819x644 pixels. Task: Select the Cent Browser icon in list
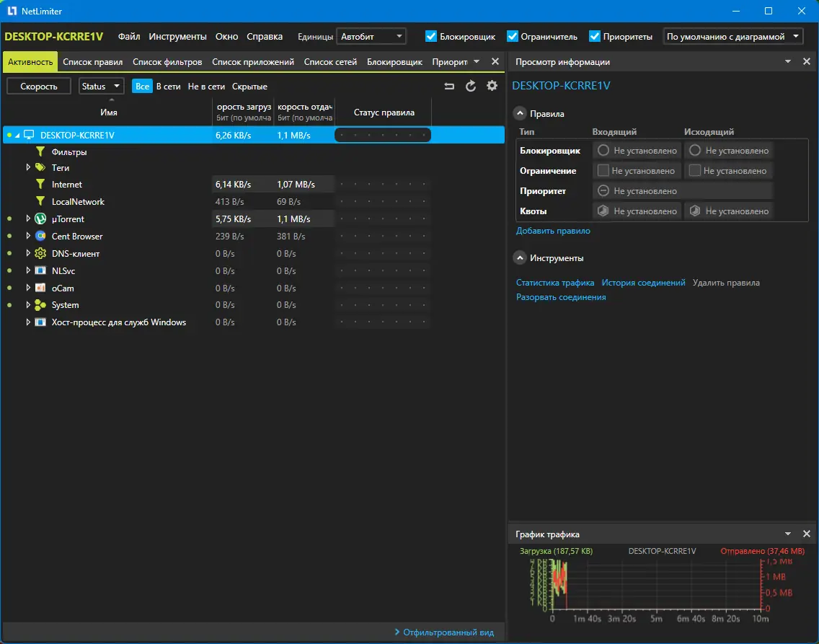coord(40,236)
